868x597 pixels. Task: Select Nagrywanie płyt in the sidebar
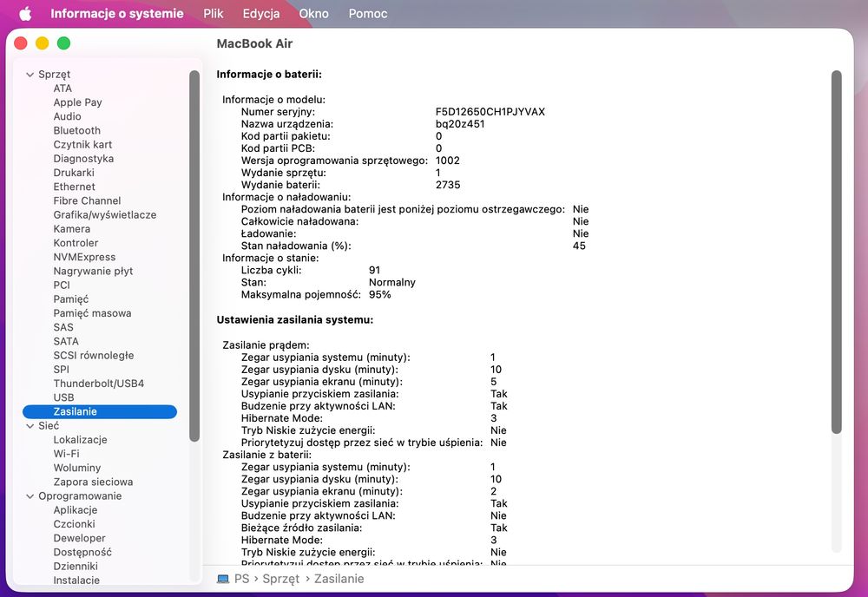tap(93, 271)
